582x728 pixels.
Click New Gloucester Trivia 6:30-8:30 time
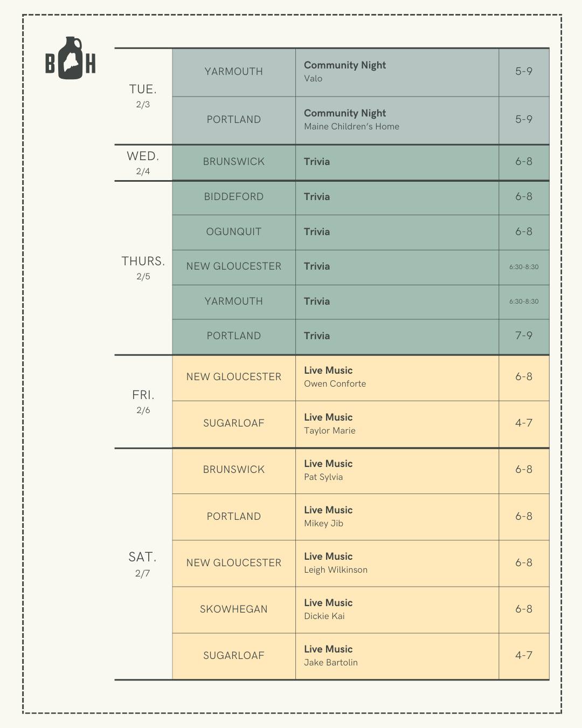point(524,266)
